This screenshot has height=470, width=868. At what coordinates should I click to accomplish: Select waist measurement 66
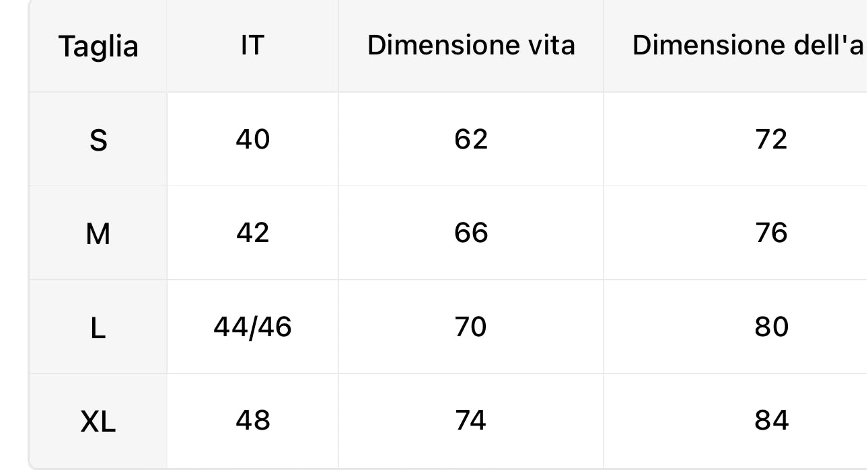point(471,233)
